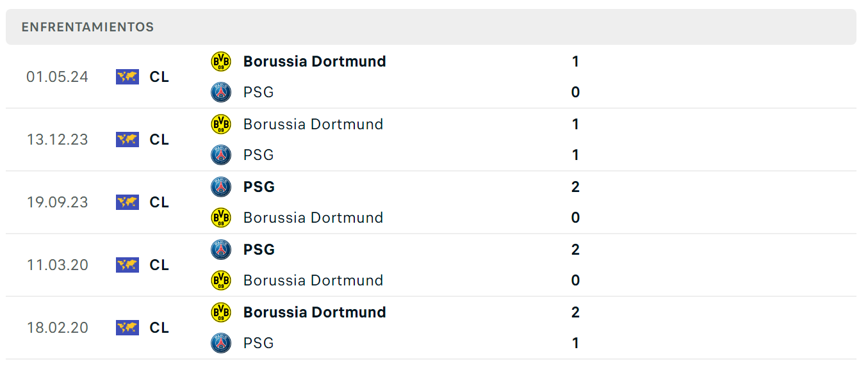Click the PSG crest in the 18.02.20 match
The width and height of the screenshot is (868, 368).
221,343
